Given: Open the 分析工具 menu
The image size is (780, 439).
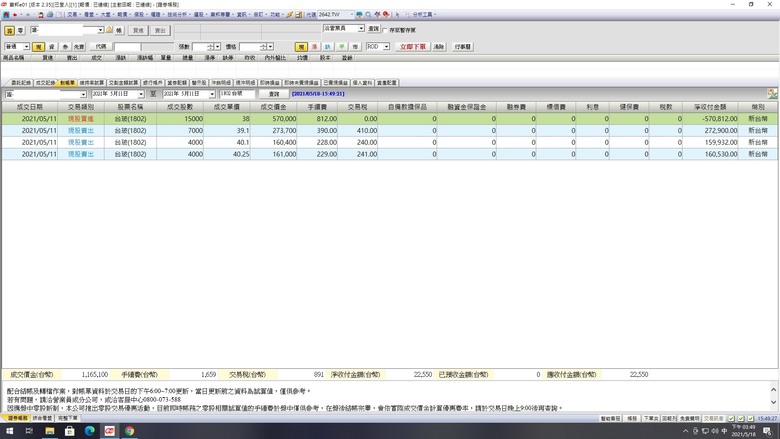Looking at the screenshot, I should click(423, 15).
